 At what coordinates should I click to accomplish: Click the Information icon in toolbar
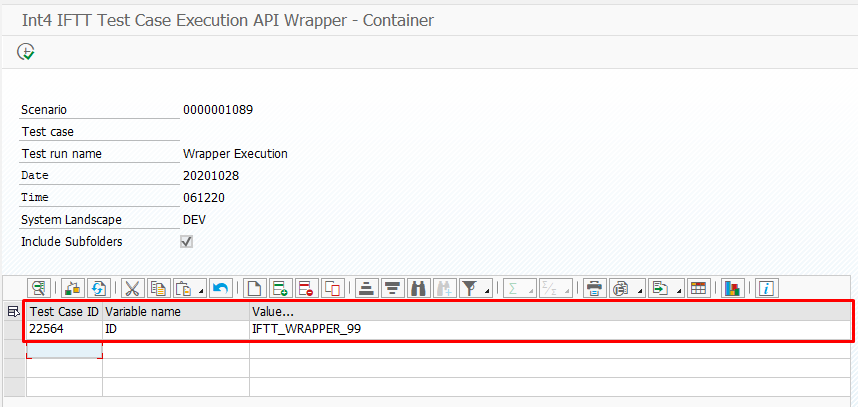click(767, 288)
